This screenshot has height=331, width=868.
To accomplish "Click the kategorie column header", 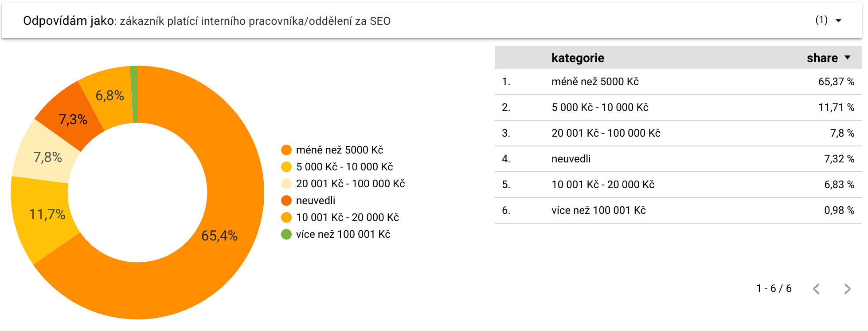I will click(x=578, y=58).
